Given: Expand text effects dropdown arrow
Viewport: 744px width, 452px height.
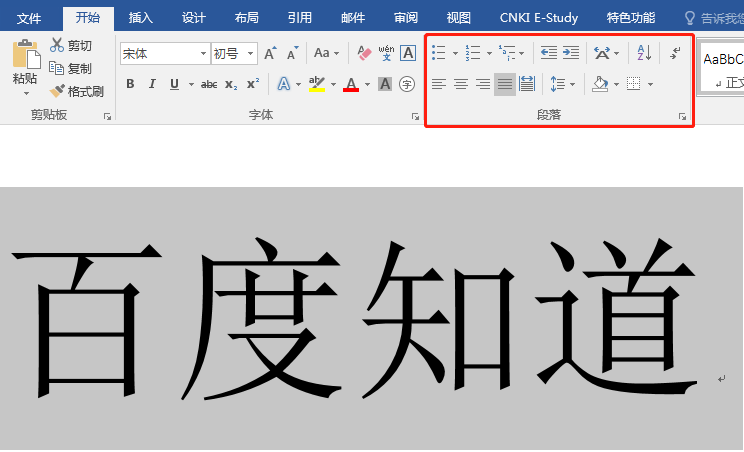Looking at the screenshot, I should pyautogui.click(x=298, y=84).
